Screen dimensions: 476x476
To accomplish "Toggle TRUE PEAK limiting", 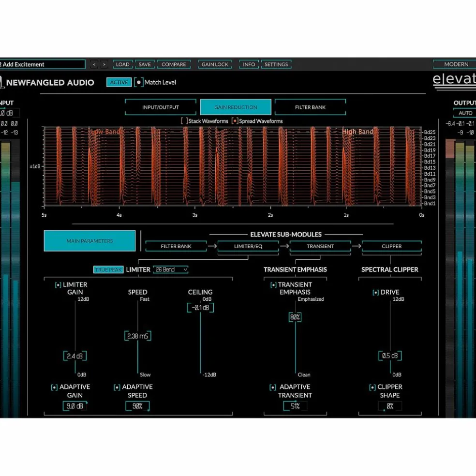I will click(x=108, y=269).
